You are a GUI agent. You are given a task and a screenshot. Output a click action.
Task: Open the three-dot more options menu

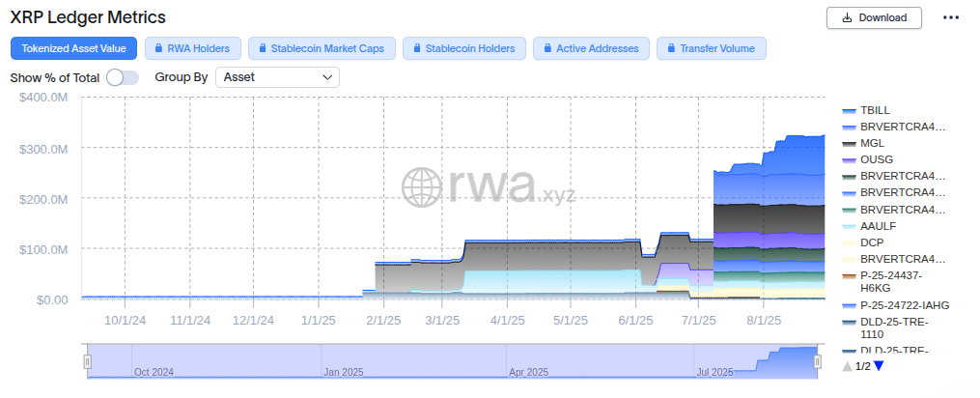coord(951,17)
